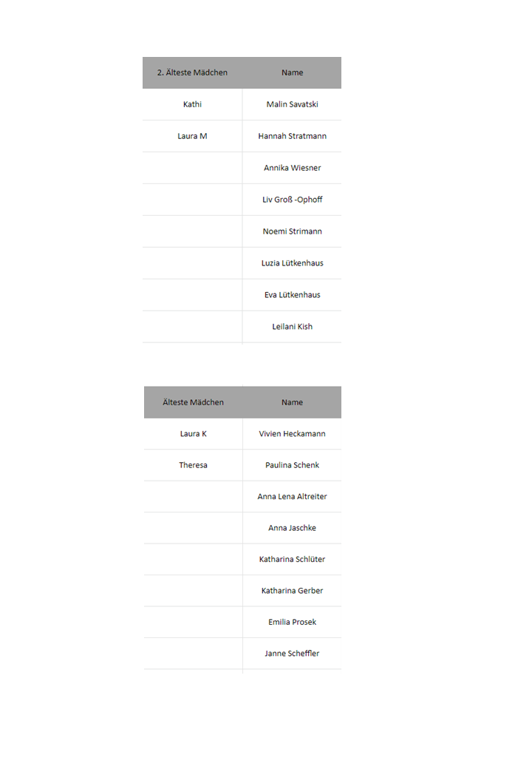Click the Theresa cell
The width and height of the screenshot is (532, 769).
point(193,465)
